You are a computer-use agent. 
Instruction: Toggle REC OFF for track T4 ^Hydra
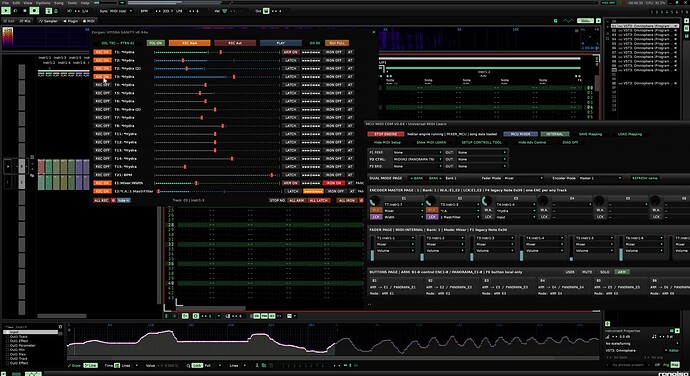tap(102, 85)
